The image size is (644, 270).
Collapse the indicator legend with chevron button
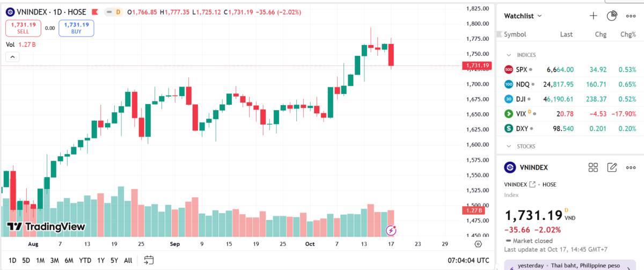12,57
